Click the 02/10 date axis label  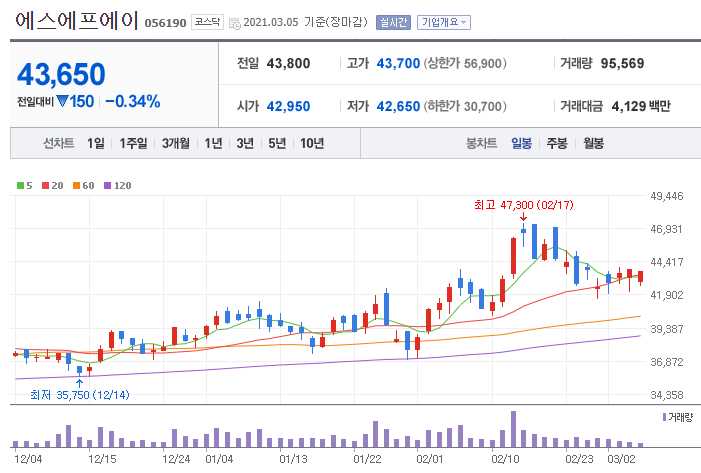coord(505,460)
